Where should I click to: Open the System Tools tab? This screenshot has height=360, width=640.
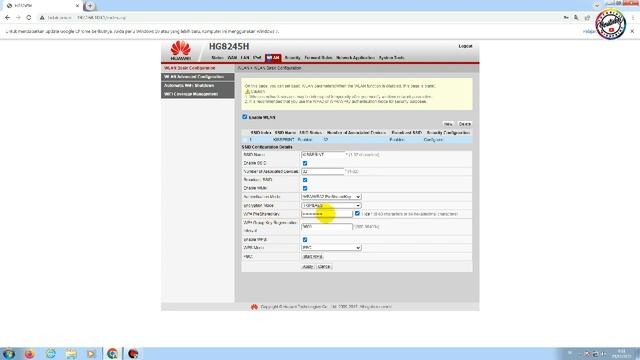pos(391,58)
